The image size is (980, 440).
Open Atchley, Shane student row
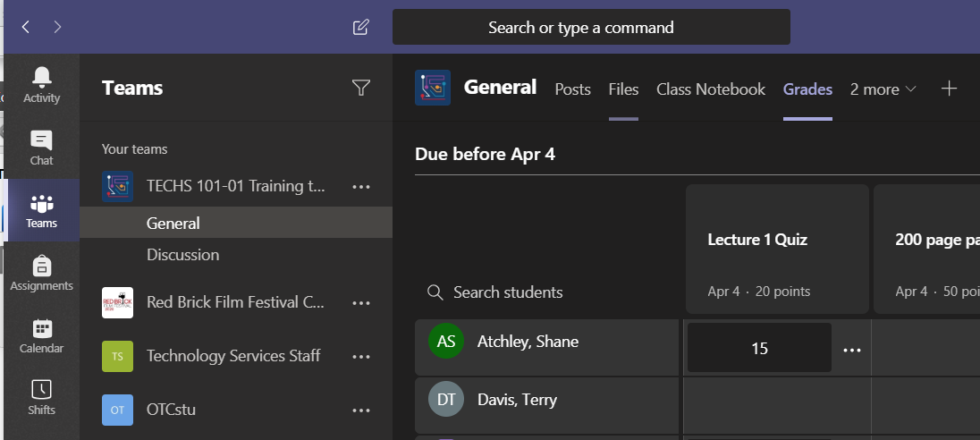coord(547,348)
